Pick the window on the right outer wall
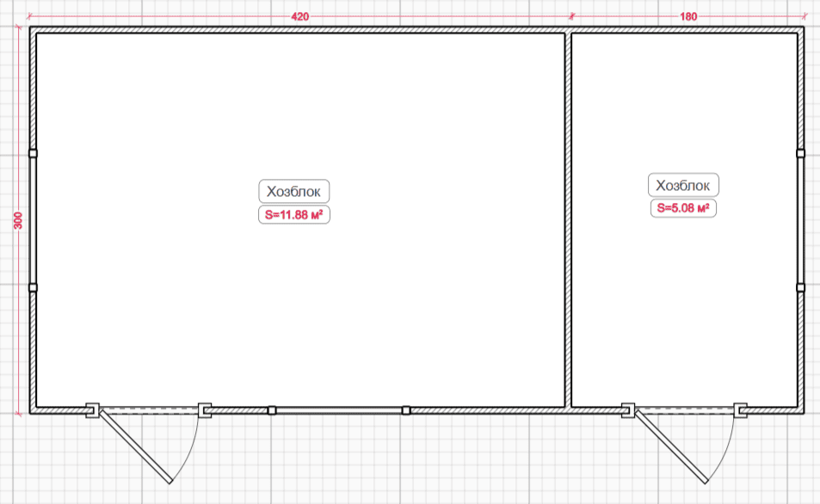This screenshot has height=504, width=820. coord(801,220)
